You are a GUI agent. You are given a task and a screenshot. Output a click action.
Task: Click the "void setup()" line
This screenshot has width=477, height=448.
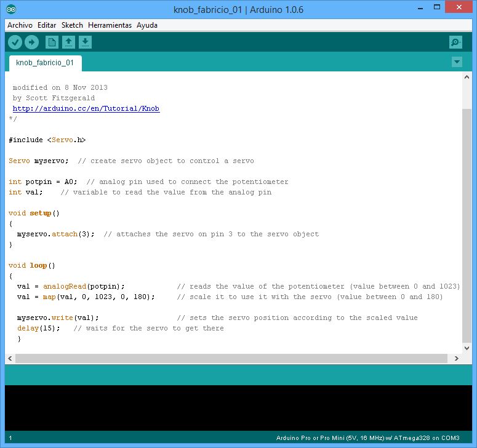tap(34, 213)
